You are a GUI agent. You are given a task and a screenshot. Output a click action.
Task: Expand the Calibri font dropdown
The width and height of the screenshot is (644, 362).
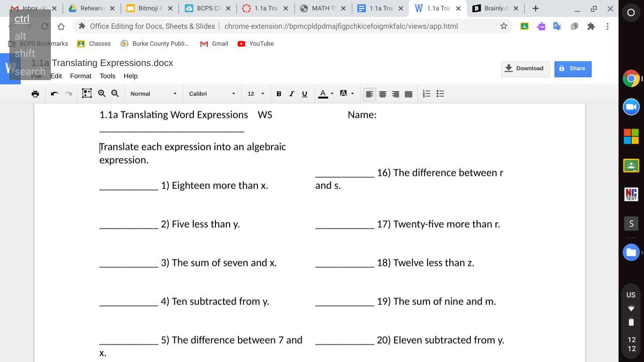pos(212,94)
